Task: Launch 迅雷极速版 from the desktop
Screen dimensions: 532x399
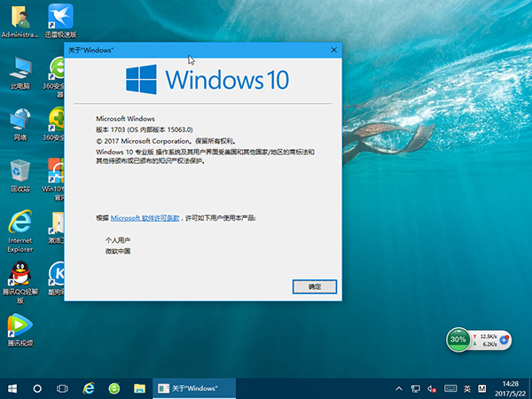Action: [x=59, y=18]
